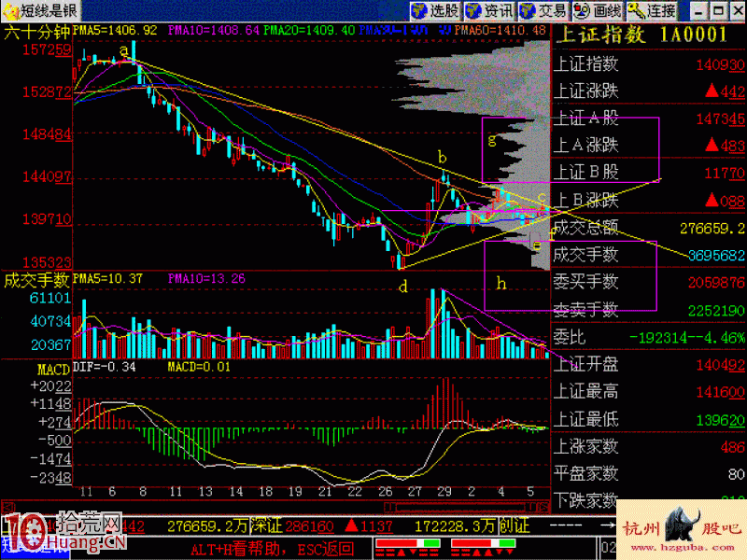Click the 深证 index value 286160 in status bar

pyautogui.click(x=309, y=526)
